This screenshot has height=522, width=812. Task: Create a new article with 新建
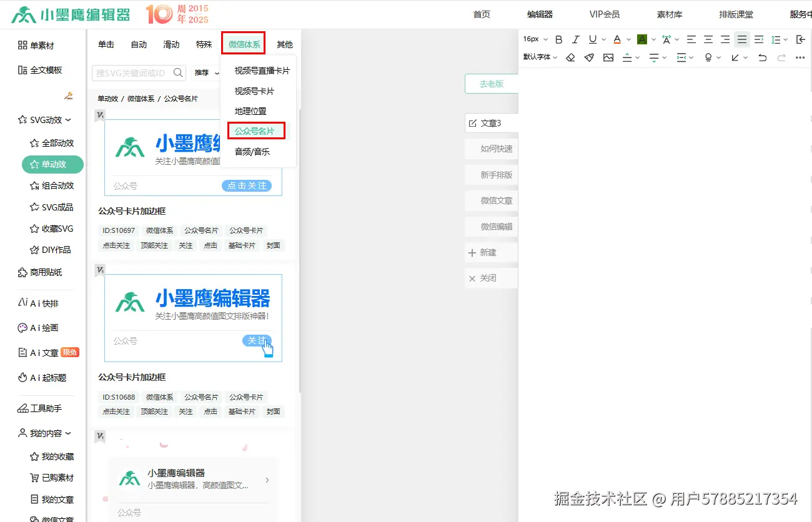point(491,252)
